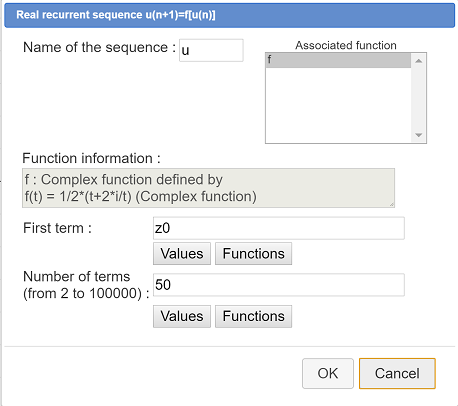458x406 pixels.
Task: Click the up arrow of the Associated function list scrollbar
Action: (419, 61)
